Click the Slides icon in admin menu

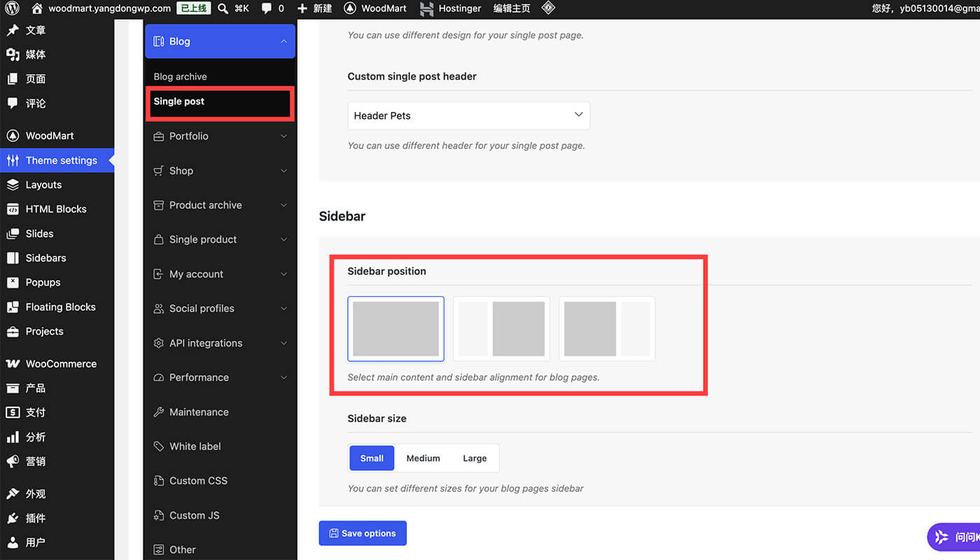(x=13, y=234)
